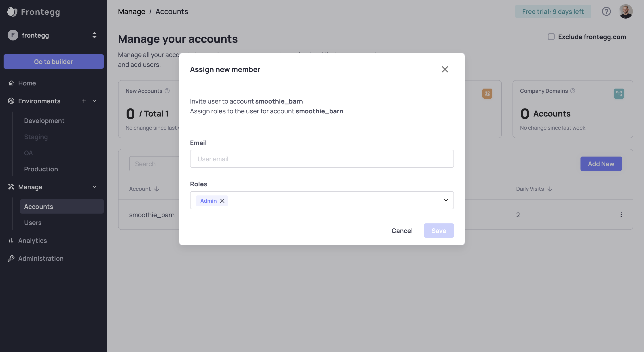This screenshot has height=352, width=644.
Task: Close the Assign new member dialog
Action: pyautogui.click(x=445, y=69)
